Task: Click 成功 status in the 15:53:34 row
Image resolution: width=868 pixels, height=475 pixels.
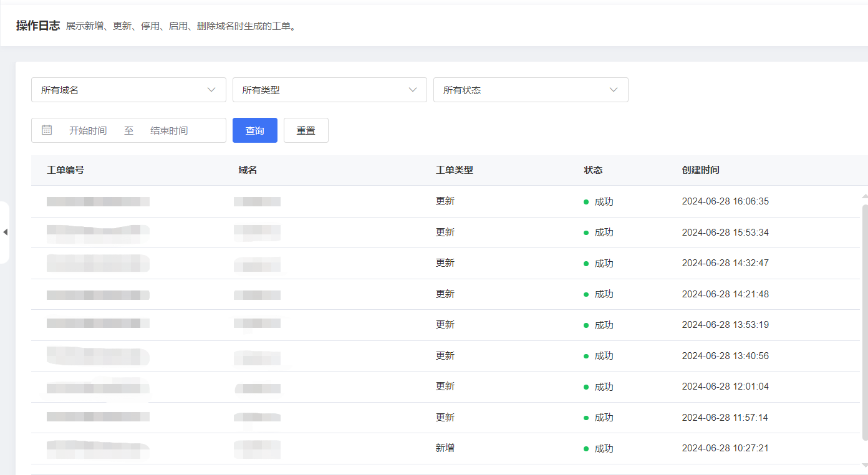Action: (x=604, y=233)
